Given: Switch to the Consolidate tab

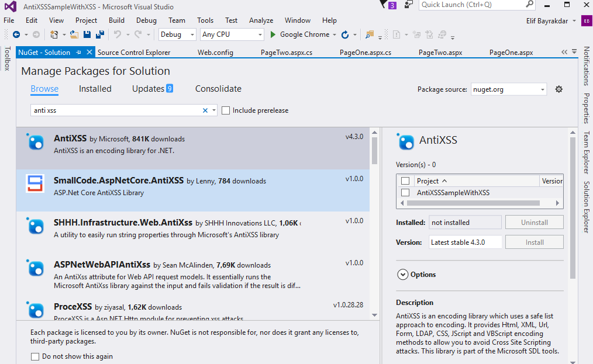Looking at the screenshot, I should click(218, 89).
